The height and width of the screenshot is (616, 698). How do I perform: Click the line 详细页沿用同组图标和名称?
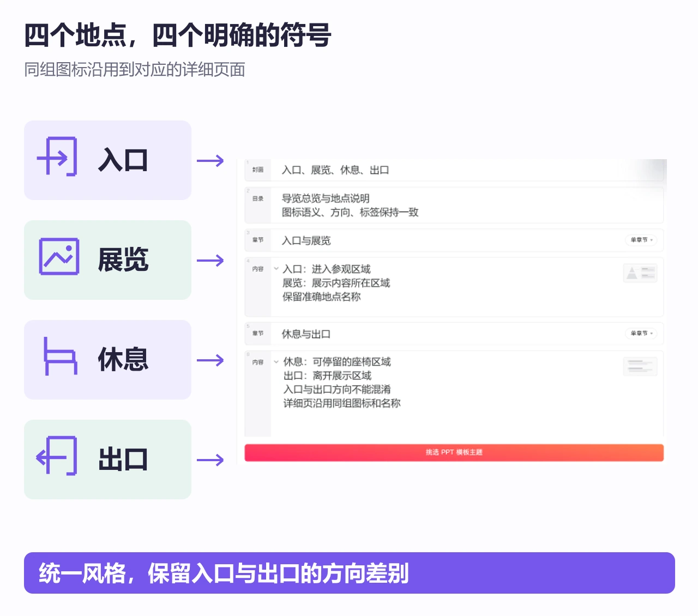341,403
